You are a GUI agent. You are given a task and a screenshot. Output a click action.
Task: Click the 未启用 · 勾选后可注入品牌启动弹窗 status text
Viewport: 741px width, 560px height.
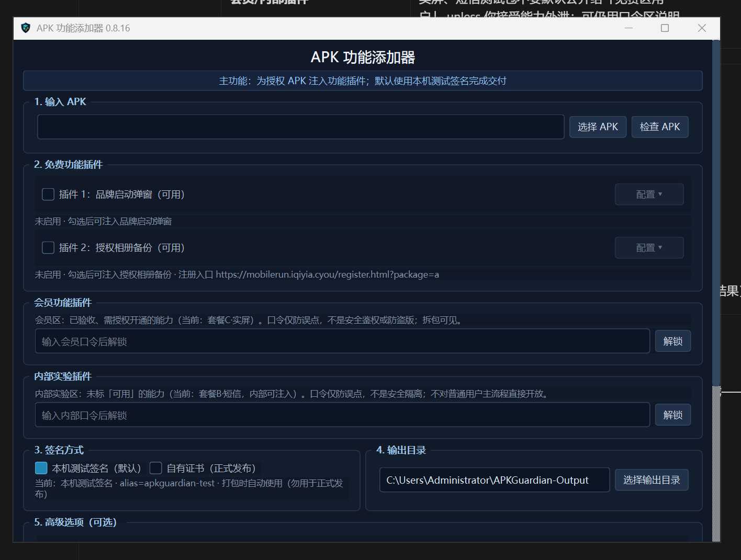click(x=103, y=222)
